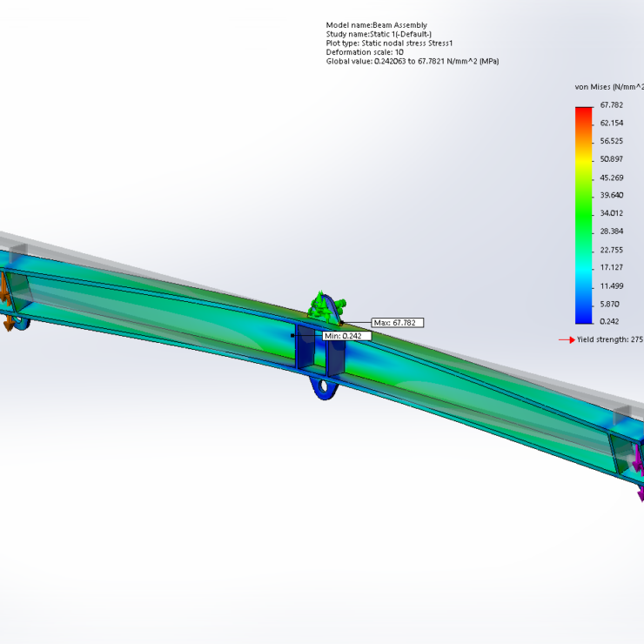644x644 pixels.
Task: Click the 'Study name:Static 1(-Default-)' line
Action: pyautogui.click(x=379, y=34)
